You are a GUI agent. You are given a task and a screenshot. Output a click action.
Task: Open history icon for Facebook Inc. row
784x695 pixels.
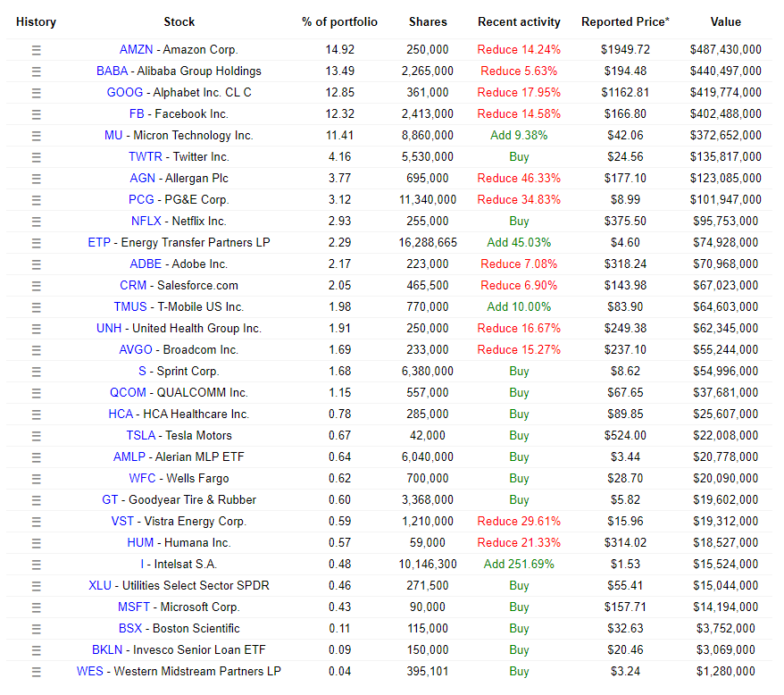pos(36,114)
